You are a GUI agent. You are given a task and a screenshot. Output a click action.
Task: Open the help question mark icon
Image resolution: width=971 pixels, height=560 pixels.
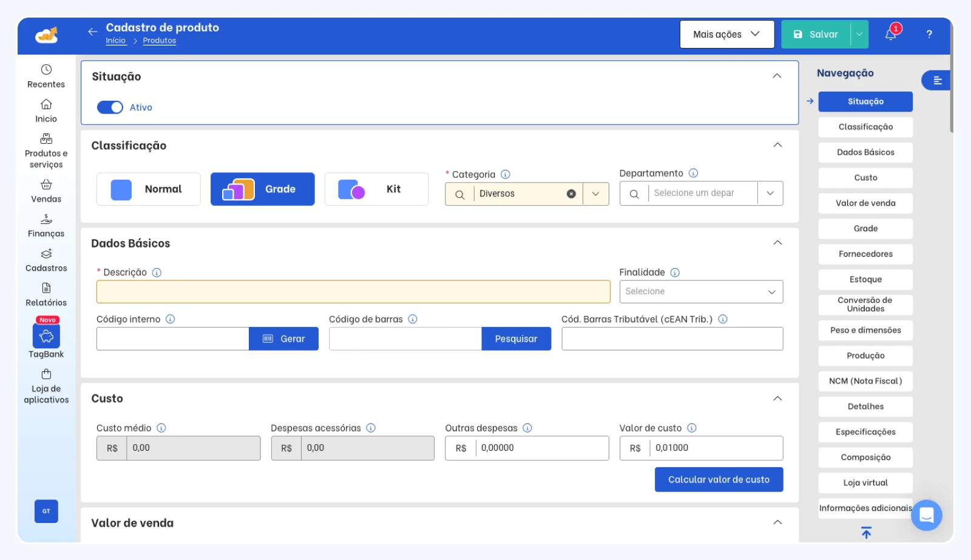tap(929, 35)
